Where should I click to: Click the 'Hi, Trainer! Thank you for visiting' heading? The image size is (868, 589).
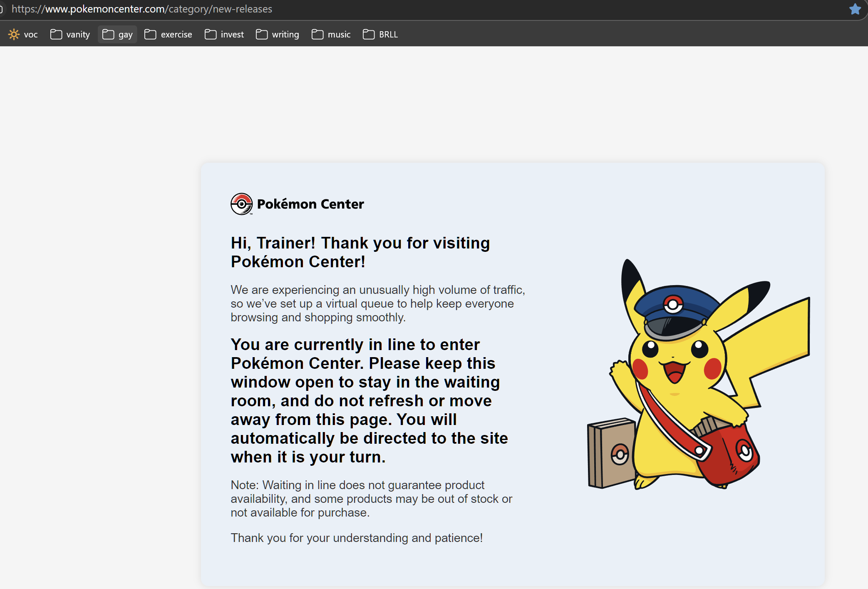click(x=360, y=252)
